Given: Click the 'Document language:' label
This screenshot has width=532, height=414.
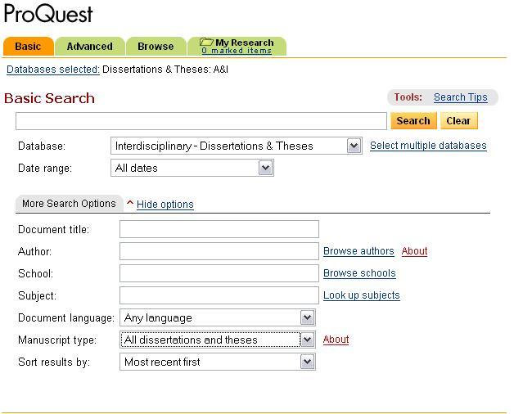Looking at the screenshot, I should click(x=66, y=318).
